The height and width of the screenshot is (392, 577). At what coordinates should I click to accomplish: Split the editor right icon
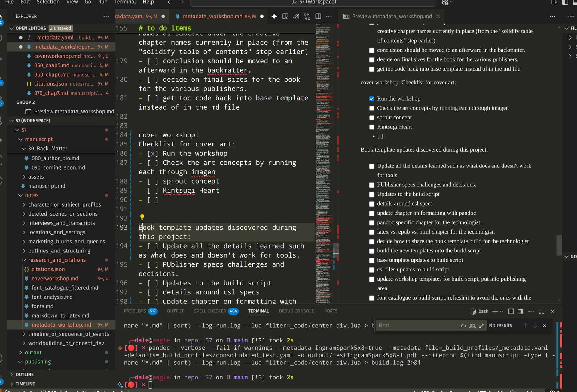click(318, 16)
